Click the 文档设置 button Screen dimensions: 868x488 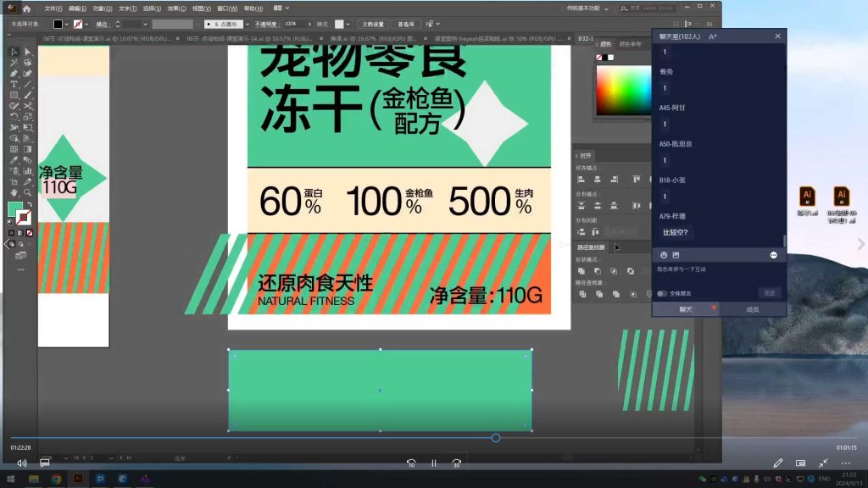[x=375, y=25]
